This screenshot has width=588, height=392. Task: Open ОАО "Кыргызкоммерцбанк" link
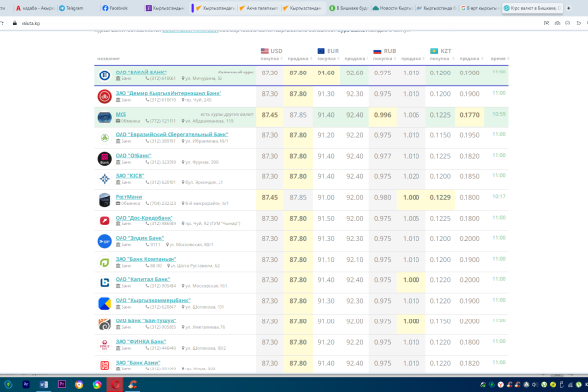[153, 300]
